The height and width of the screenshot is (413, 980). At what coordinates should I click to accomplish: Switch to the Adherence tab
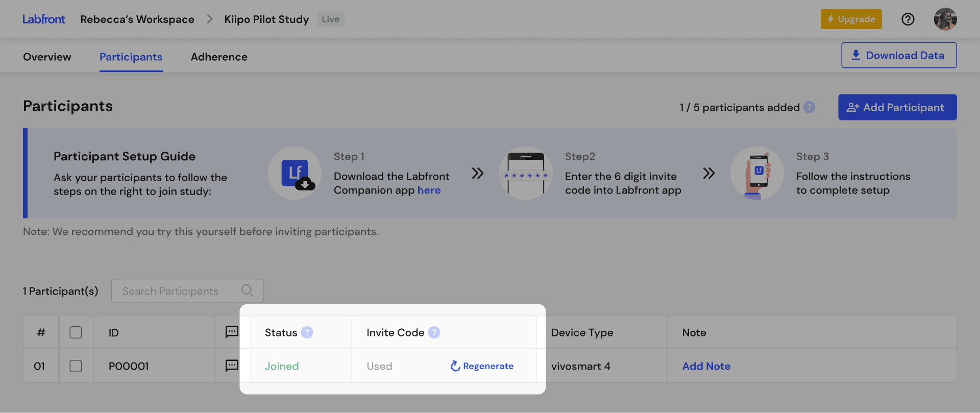219,57
